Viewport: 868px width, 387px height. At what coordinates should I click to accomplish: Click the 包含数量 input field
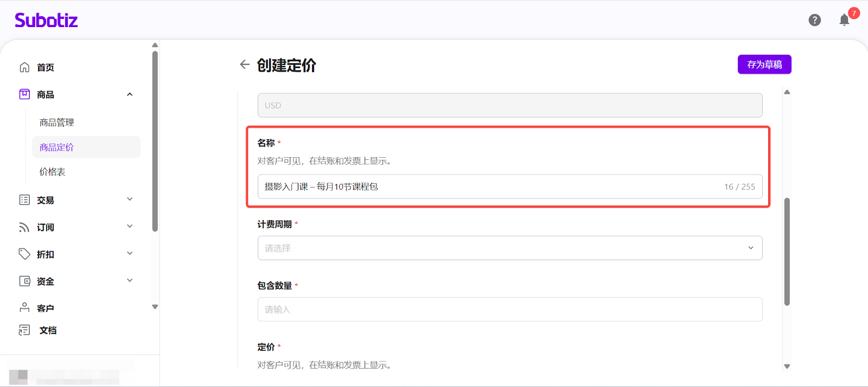(x=509, y=309)
